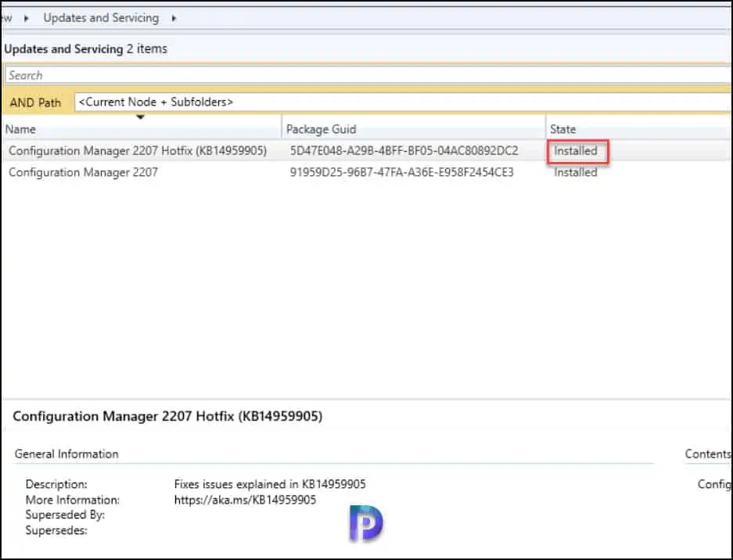Click the Superseded By label
This screenshot has height=560, width=733.
[65, 515]
